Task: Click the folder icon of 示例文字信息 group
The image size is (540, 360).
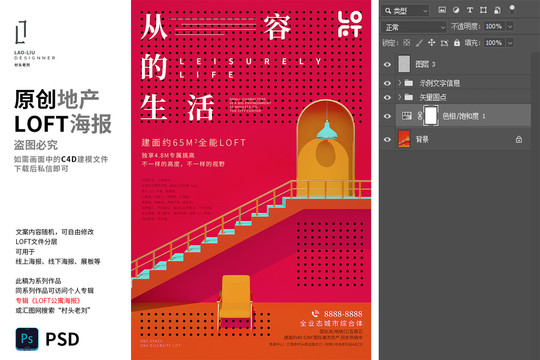Action: click(409, 83)
